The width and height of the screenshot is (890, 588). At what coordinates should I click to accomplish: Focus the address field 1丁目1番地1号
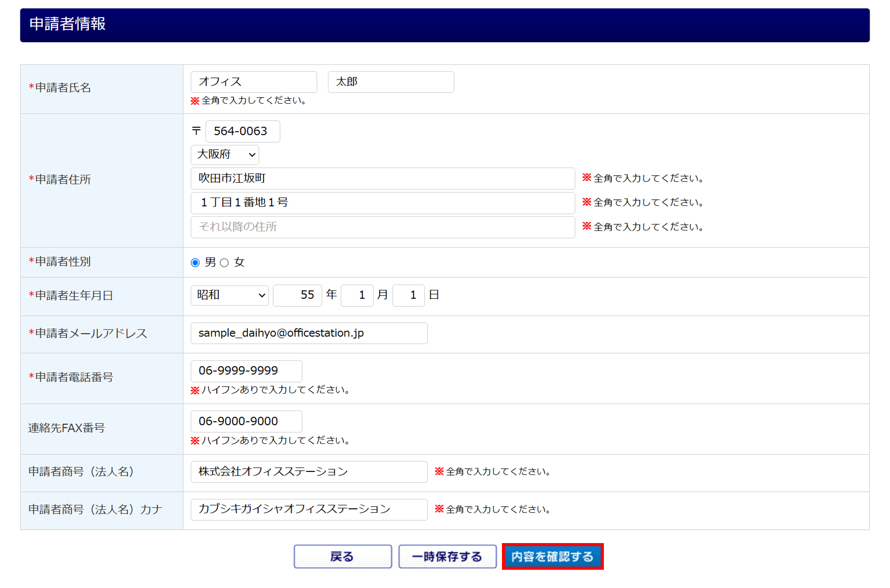[383, 203]
